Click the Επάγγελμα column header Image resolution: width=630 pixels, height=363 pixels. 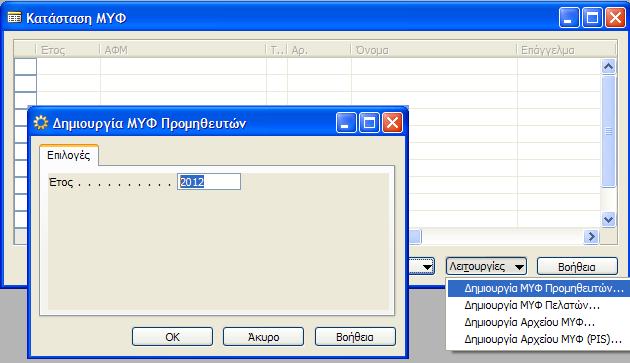[x=567, y=50]
